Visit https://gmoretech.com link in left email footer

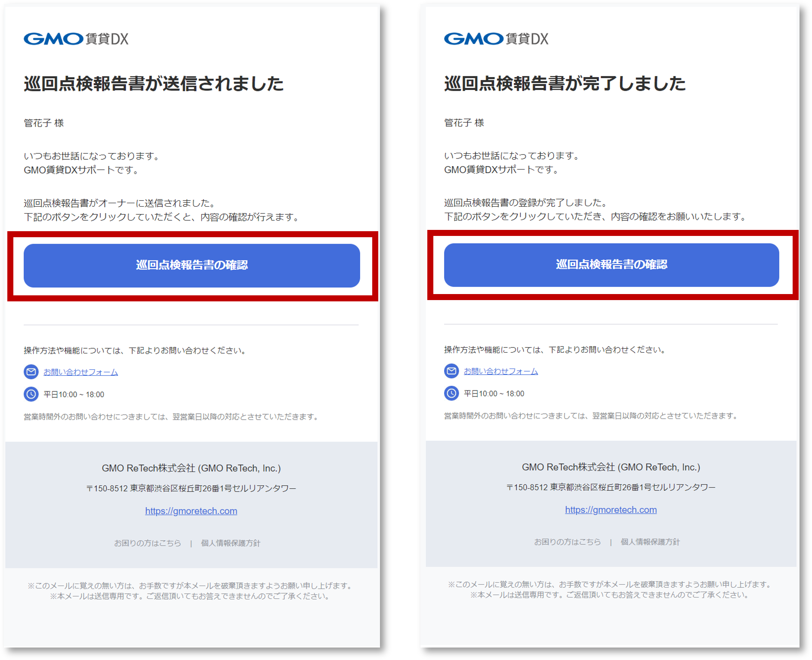(x=191, y=511)
